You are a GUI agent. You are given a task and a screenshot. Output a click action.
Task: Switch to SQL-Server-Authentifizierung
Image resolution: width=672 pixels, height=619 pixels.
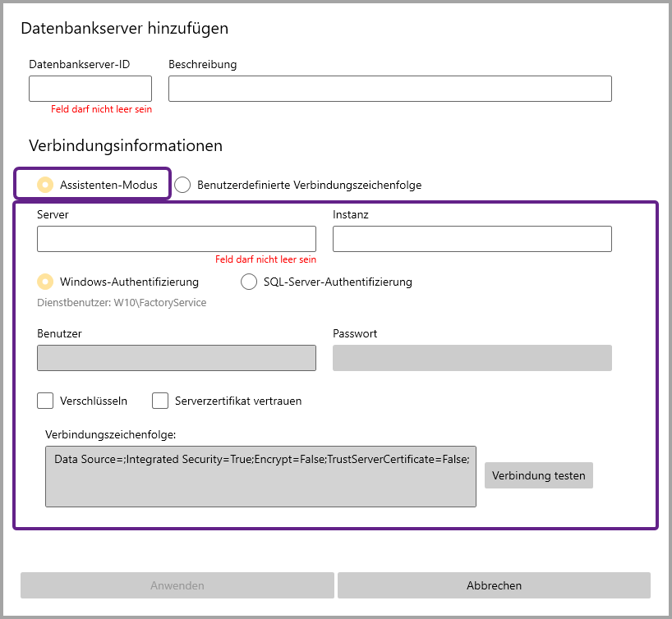[249, 282]
